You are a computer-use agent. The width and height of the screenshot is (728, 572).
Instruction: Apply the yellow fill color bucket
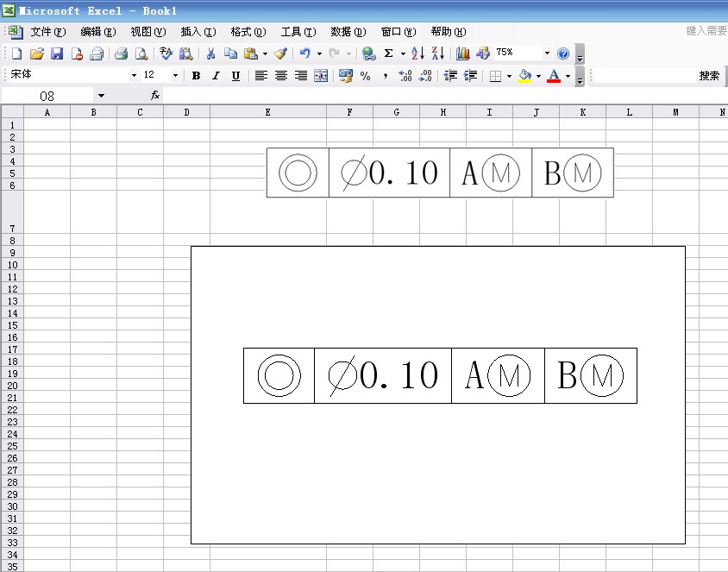tap(524, 76)
